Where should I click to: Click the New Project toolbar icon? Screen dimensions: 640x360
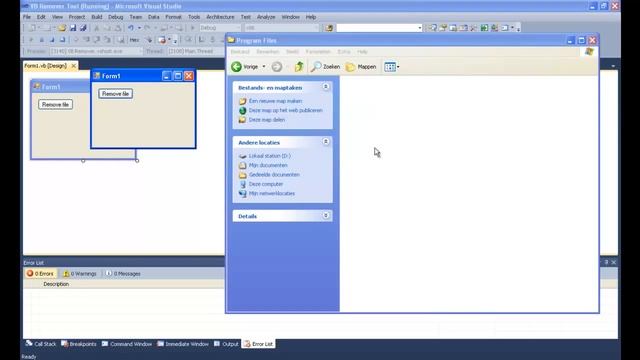(32, 28)
